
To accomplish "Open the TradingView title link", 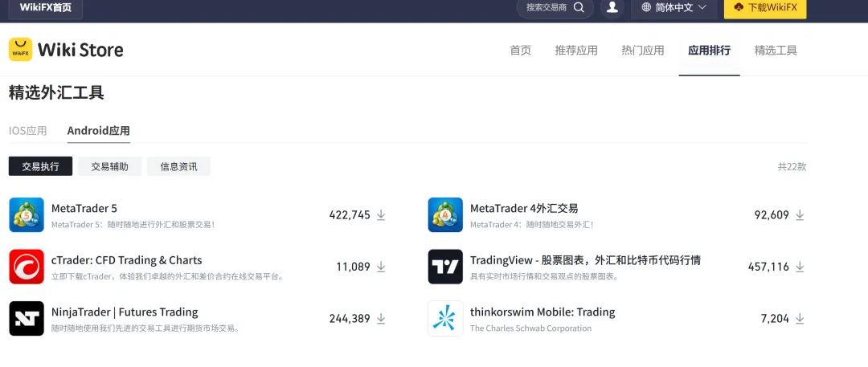I will click(586, 259).
